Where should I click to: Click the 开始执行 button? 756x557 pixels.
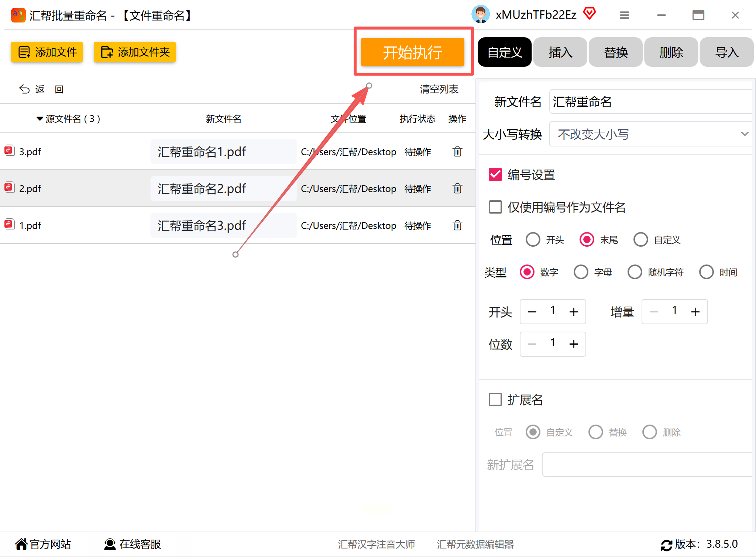pyautogui.click(x=412, y=52)
